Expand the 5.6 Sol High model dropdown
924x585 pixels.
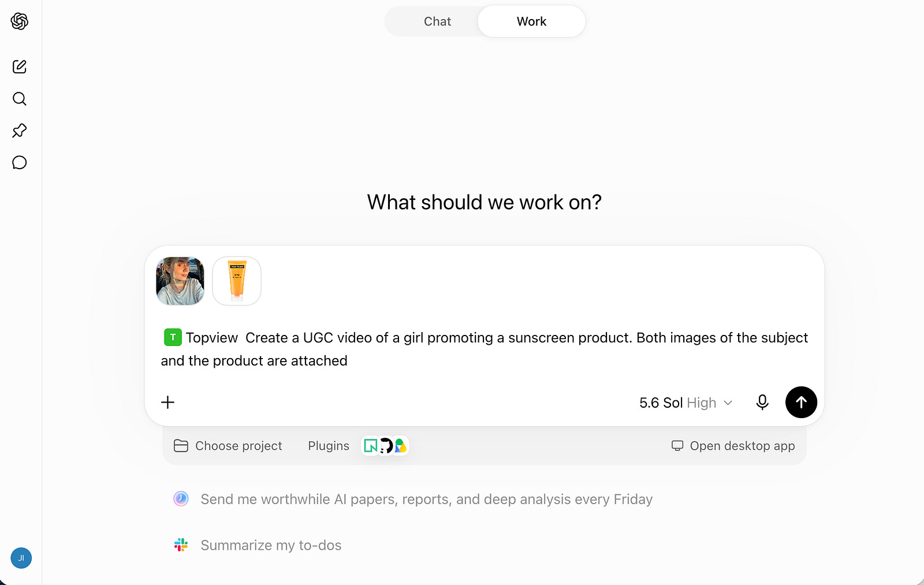pos(685,403)
